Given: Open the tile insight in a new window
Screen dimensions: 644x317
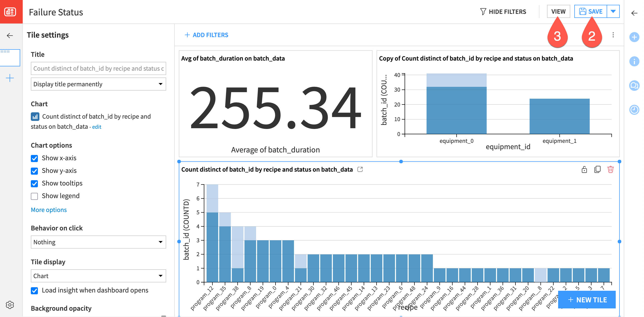Looking at the screenshot, I should [360, 169].
